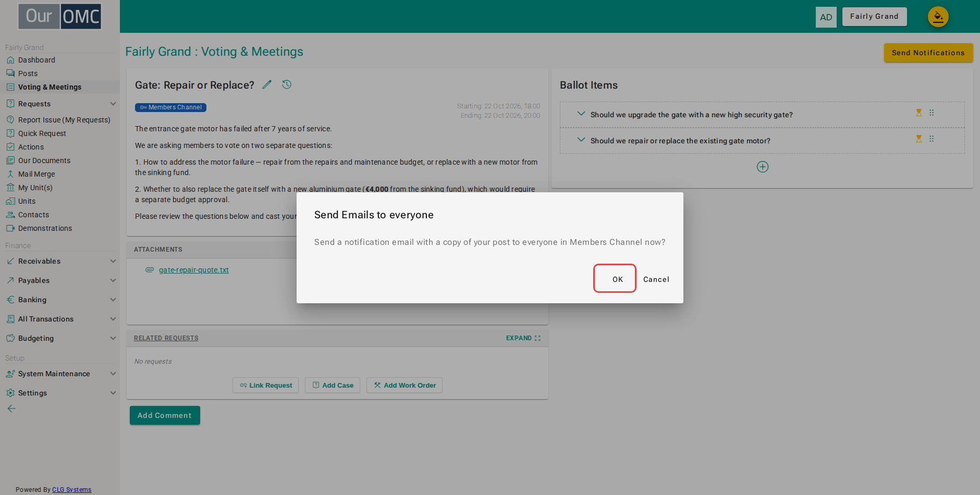Click the Fairly Grand header button
Viewport: 980px width, 495px height.
tap(874, 17)
